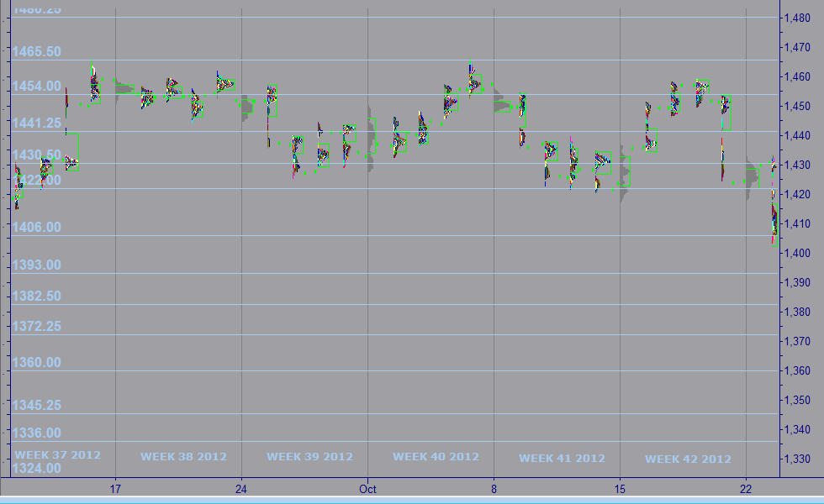Select date 17 on the time axis

pyautogui.click(x=115, y=488)
